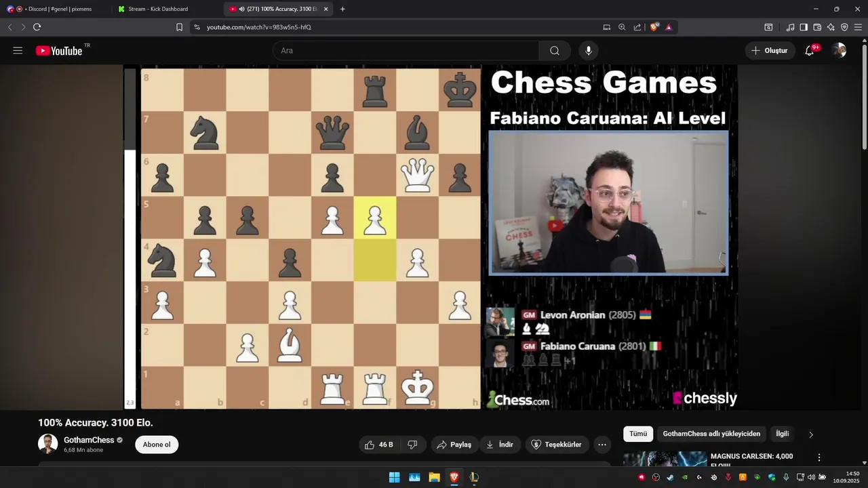Open Brave VPN shield icon
The height and width of the screenshot is (488, 868).
pos(844,27)
